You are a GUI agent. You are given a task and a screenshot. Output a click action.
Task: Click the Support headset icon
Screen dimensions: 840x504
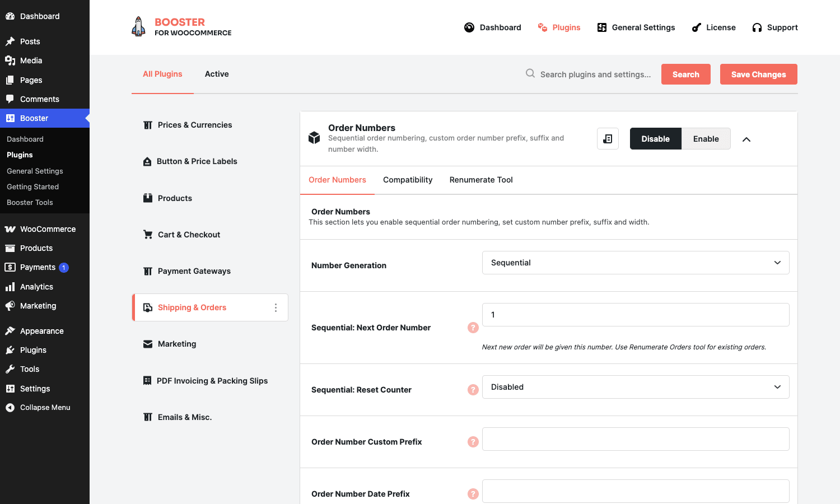coord(757,27)
